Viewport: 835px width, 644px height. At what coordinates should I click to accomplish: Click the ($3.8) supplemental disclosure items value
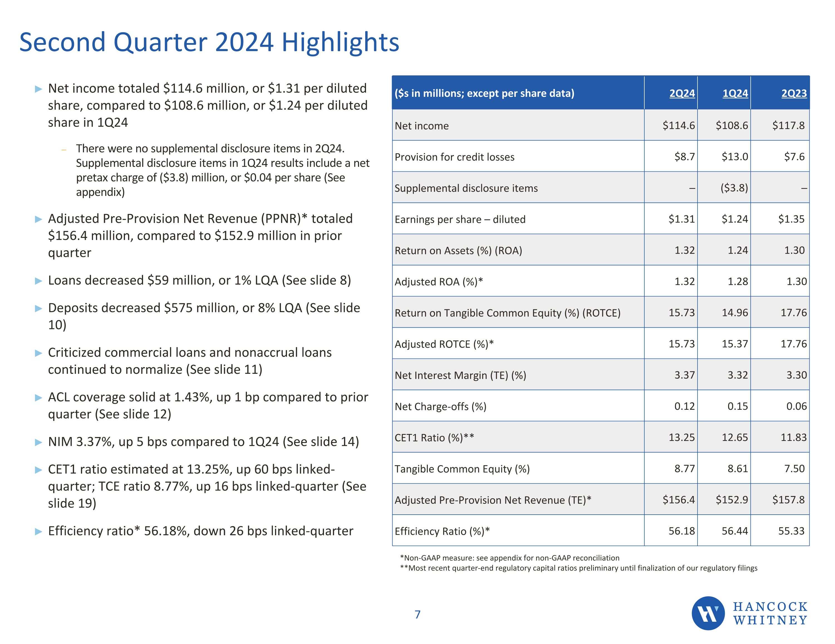(x=734, y=188)
